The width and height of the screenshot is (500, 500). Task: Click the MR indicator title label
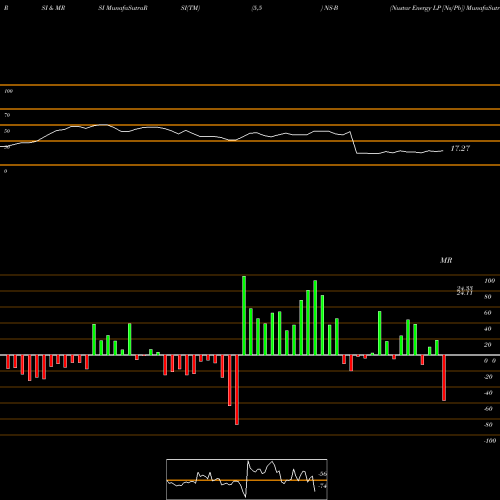tap(446, 260)
